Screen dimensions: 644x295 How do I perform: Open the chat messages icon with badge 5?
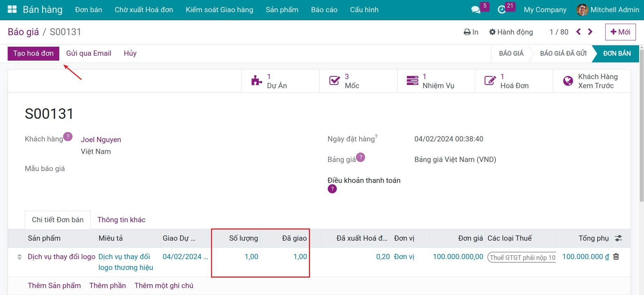(x=476, y=10)
